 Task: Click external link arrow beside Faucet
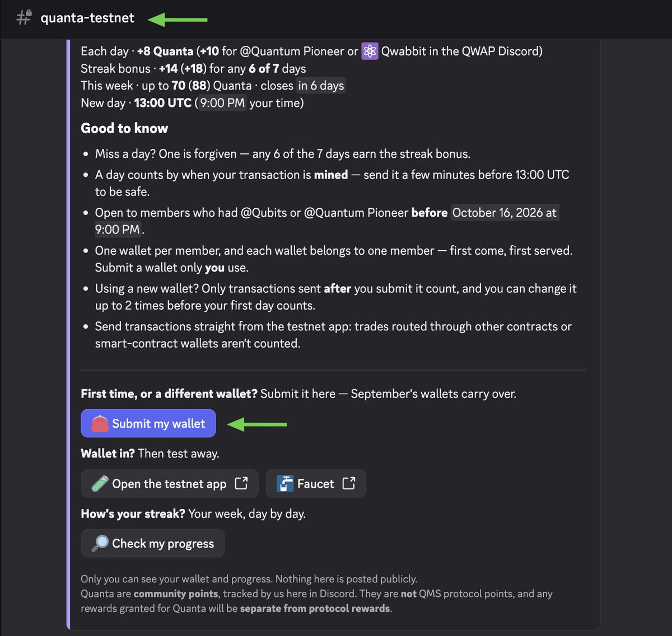click(349, 483)
